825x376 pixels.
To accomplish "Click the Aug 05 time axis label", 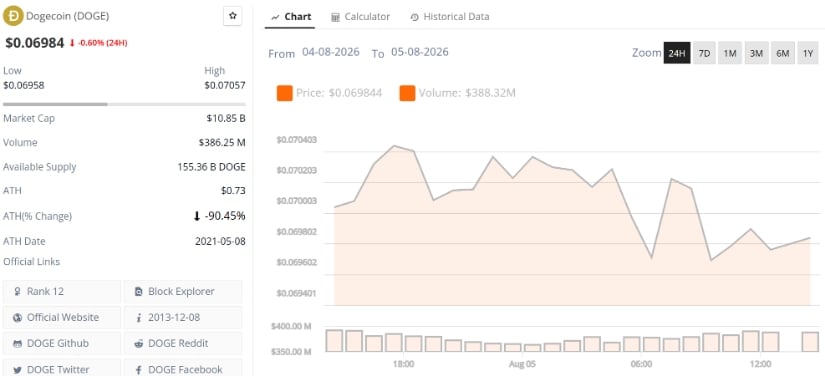I will point(522,364).
